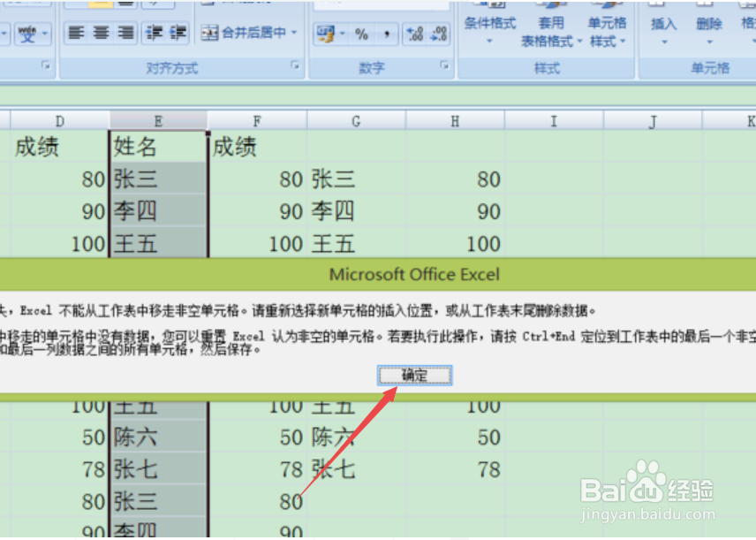Select the 78 cell in column H

click(455, 469)
